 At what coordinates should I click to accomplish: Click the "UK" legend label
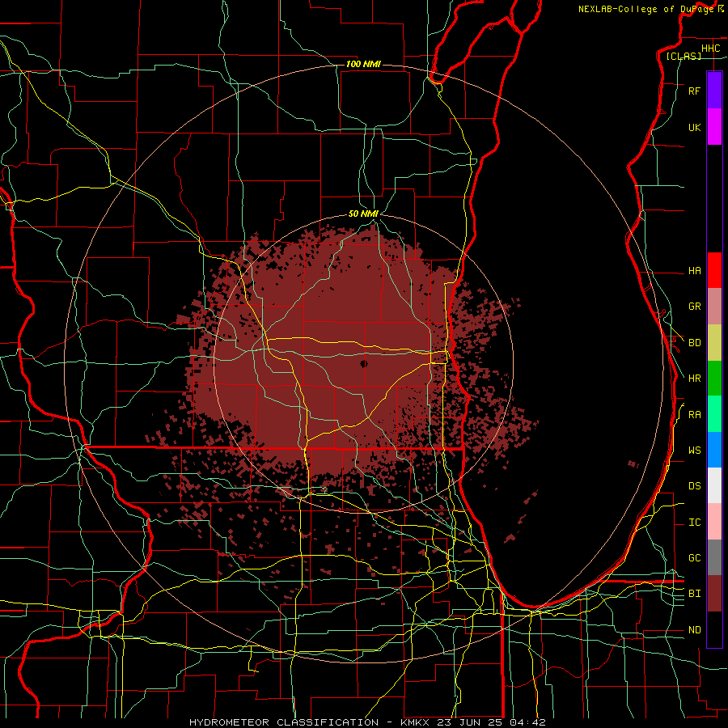(694, 128)
